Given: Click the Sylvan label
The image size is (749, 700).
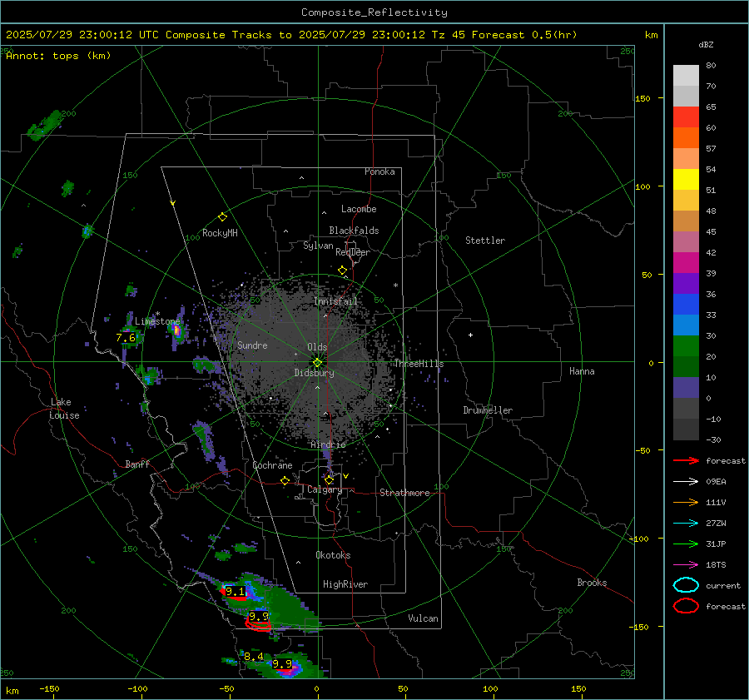Looking at the screenshot, I should [x=318, y=246].
